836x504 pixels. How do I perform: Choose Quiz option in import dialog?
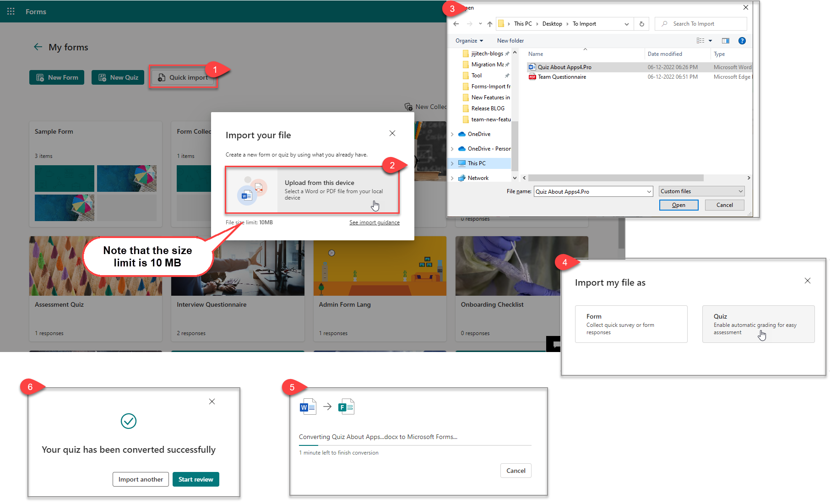758,324
